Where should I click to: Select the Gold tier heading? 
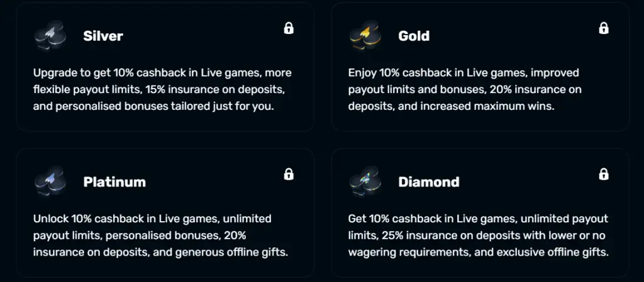point(414,36)
